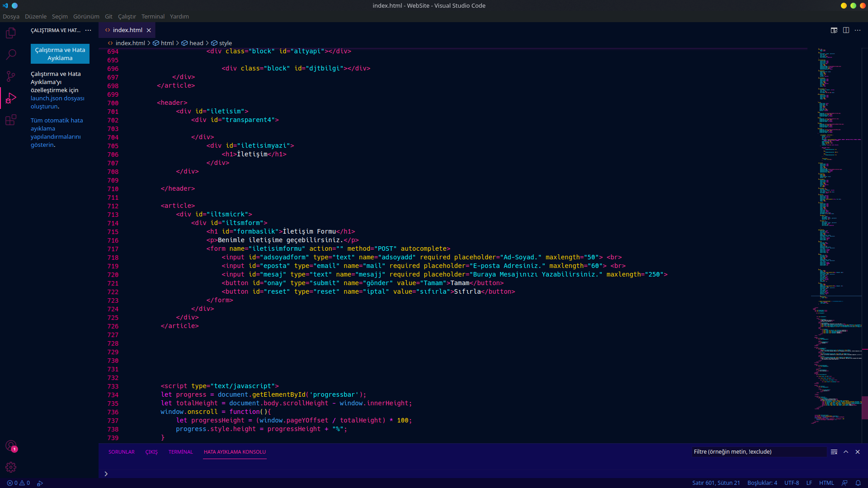The width and height of the screenshot is (868, 488).
Task: Switch to the SORUNLAR panel tab
Action: pyautogui.click(x=122, y=452)
